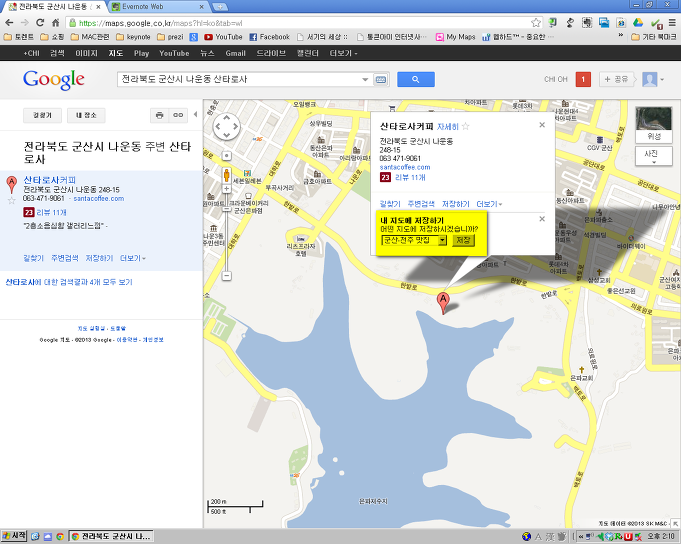Screen dimensions: 681x544
Task: Collapse the left panel with the arrow
Action: click(x=195, y=114)
